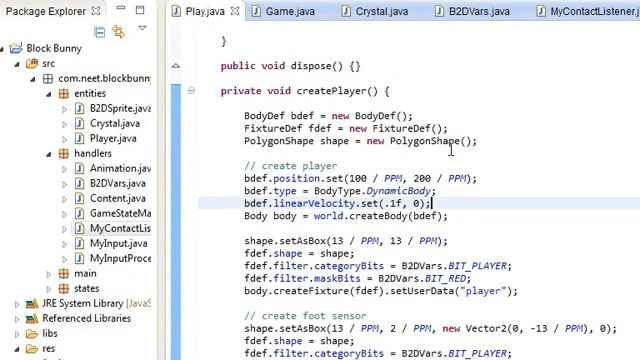Viewport: 640px width, 360px height.
Task: Click the Content.java file icon
Action: click(80, 198)
